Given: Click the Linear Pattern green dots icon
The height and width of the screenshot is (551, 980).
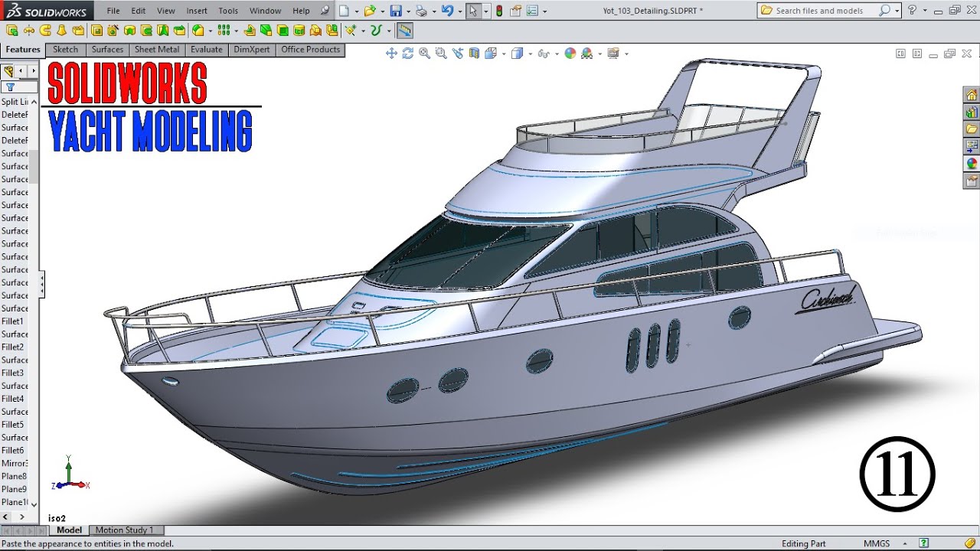Looking at the screenshot, I should (x=223, y=31).
